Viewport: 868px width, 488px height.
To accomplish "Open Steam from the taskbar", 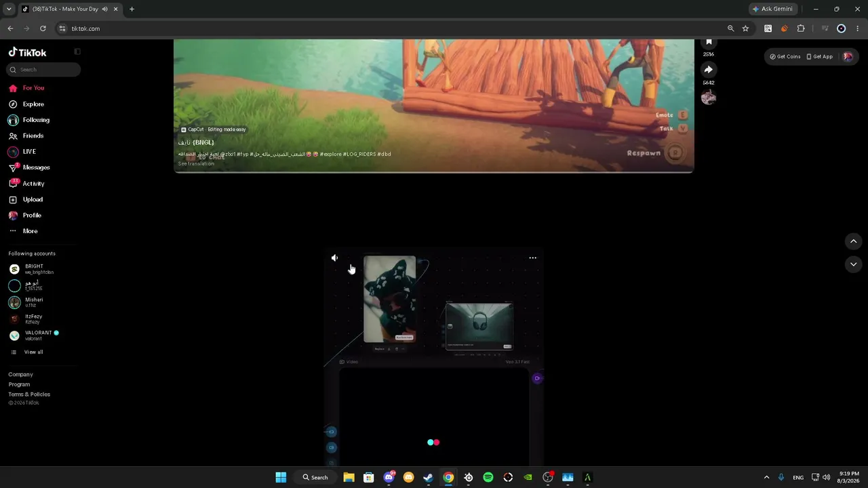I will pyautogui.click(x=428, y=477).
